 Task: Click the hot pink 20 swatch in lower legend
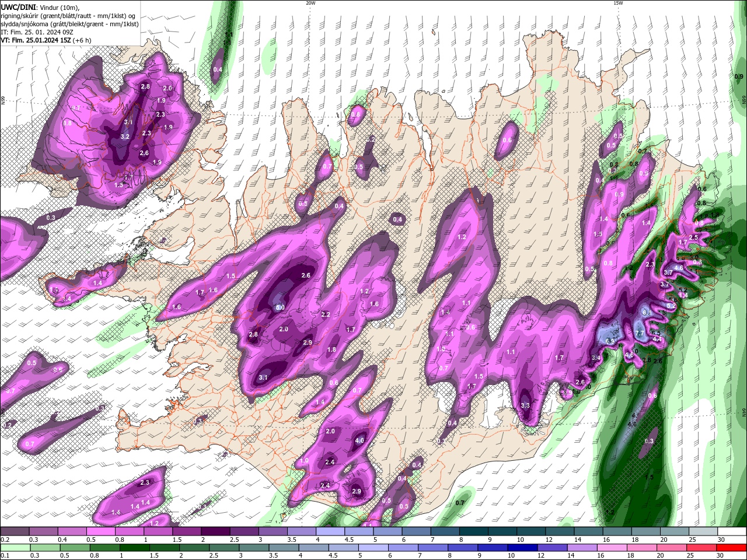672,548
